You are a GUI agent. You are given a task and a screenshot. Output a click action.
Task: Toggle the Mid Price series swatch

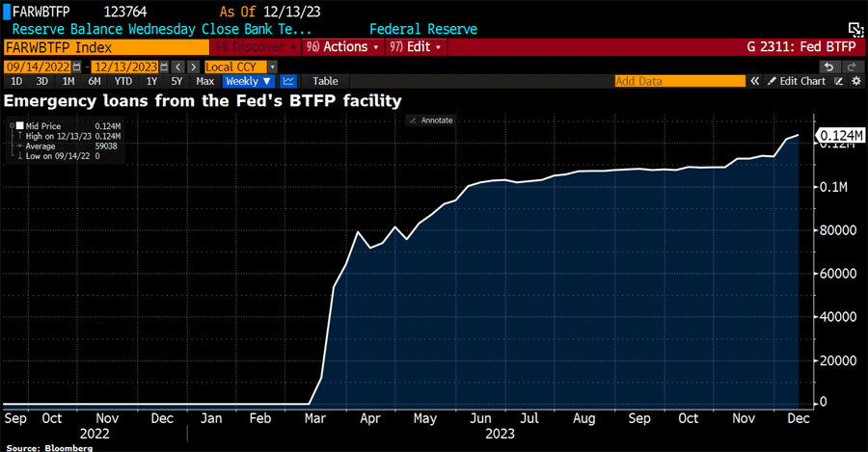pos(19,125)
